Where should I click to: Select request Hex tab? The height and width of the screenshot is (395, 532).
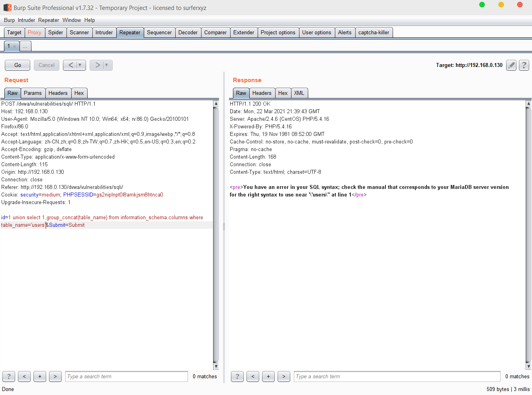click(x=79, y=93)
